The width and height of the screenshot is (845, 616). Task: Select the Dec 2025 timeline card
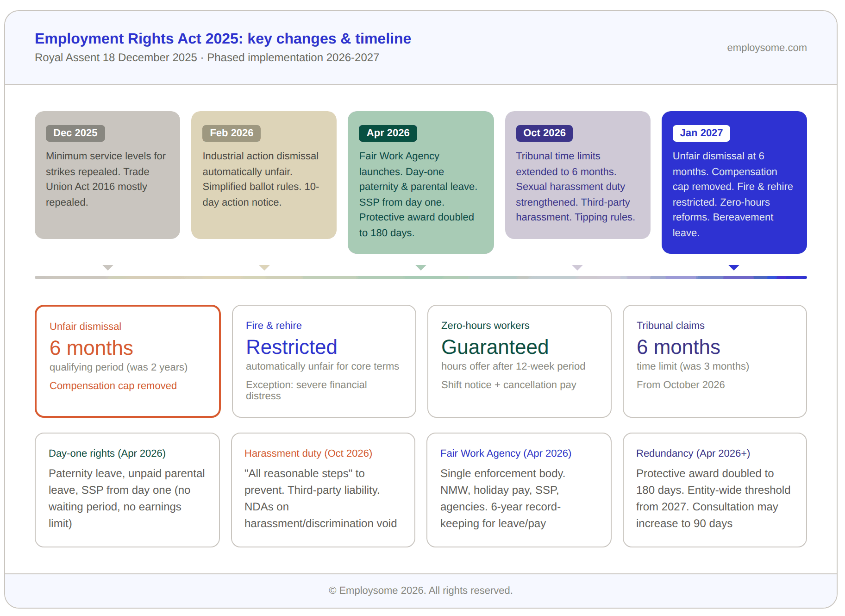pos(107,175)
